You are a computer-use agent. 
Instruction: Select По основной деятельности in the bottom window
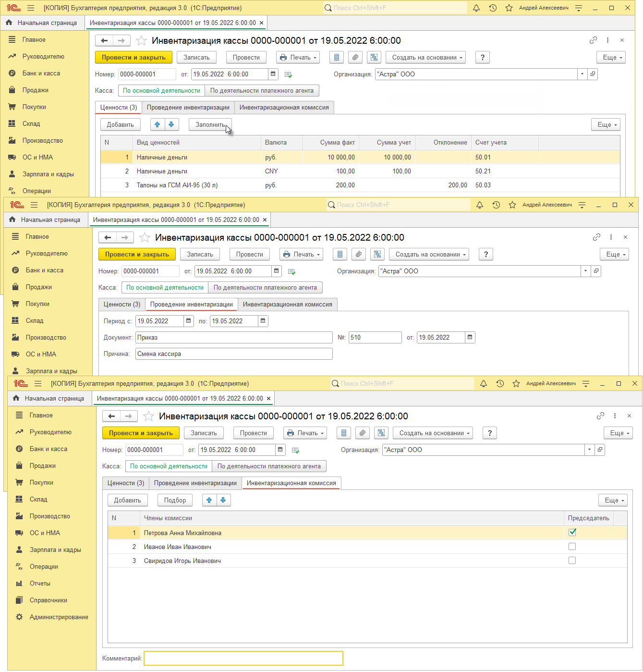(x=169, y=466)
